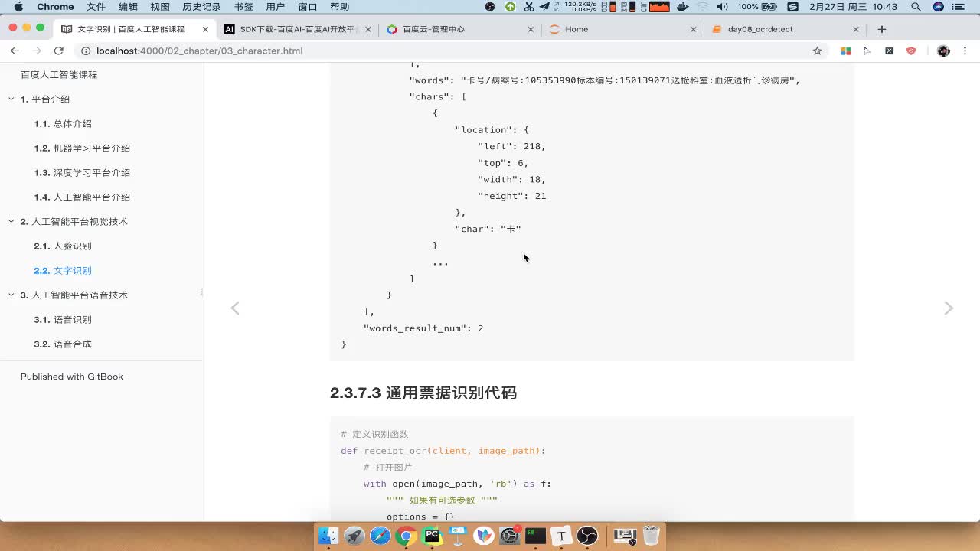Screen dimensions: 980x551
Task: Open the 书签 menu
Action: (x=243, y=7)
